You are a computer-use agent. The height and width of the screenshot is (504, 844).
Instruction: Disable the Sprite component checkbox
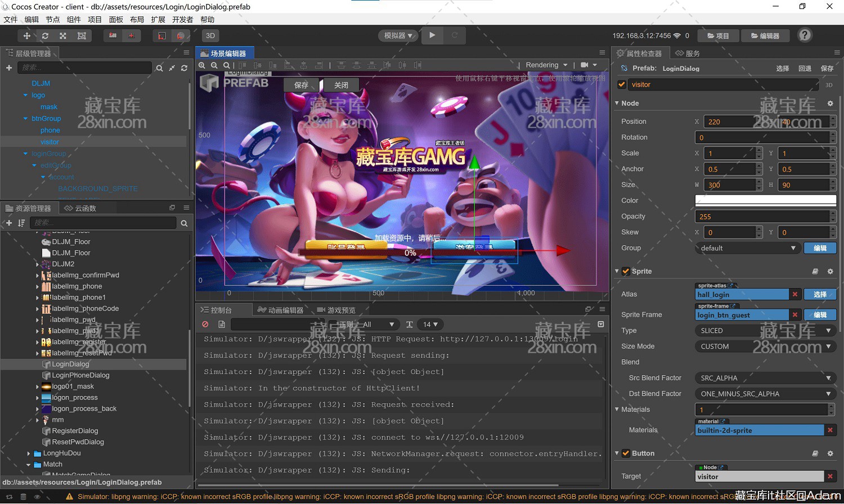tap(626, 271)
